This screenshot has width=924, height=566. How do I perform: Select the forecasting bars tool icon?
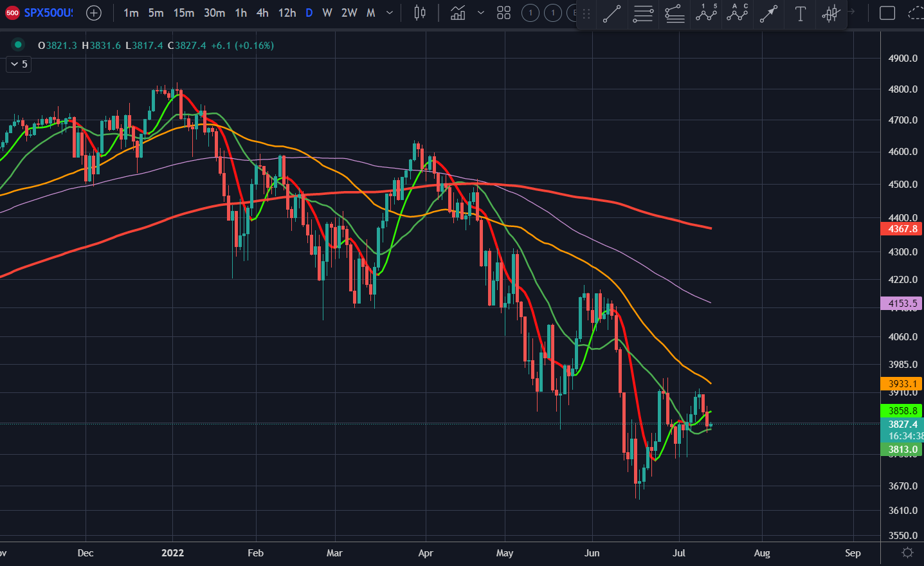[831, 13]
